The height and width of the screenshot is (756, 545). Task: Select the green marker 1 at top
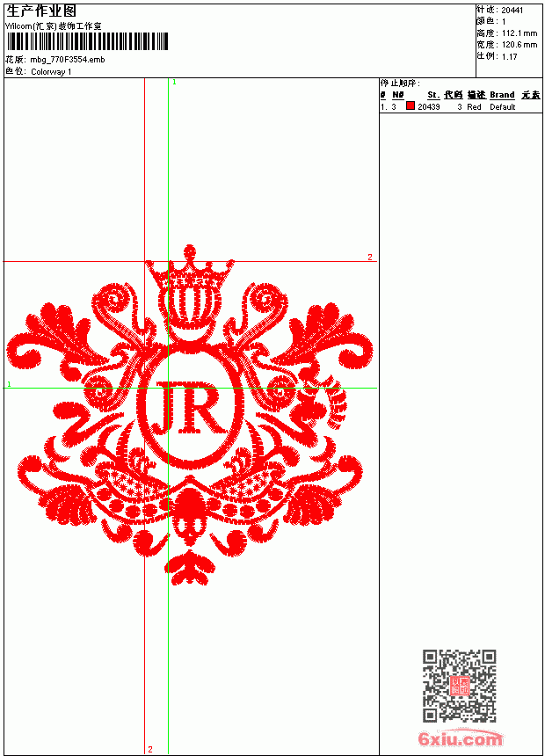pos(174,83)
